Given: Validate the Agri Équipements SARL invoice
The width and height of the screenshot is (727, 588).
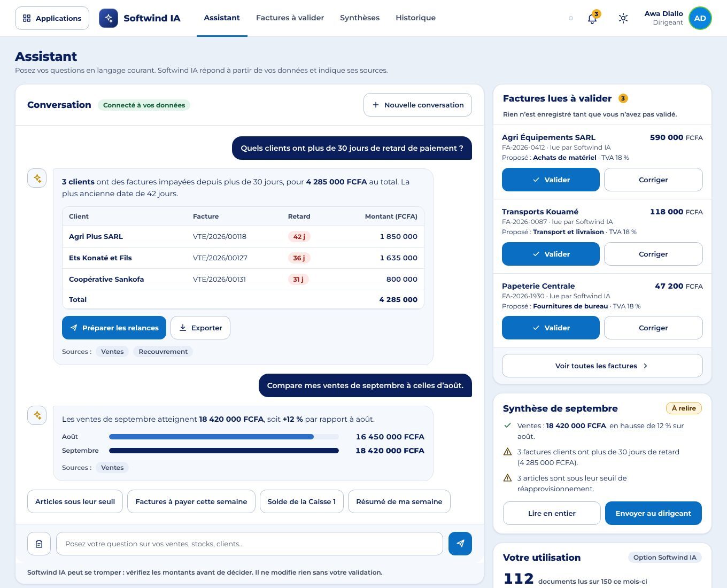Looking at the screenshot, I should 551,180.
